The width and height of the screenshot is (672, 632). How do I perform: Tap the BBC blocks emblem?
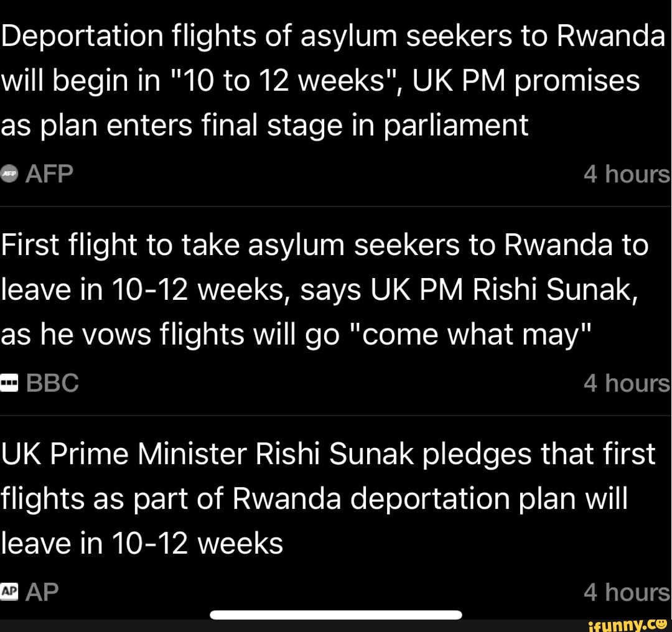point(9,383)
